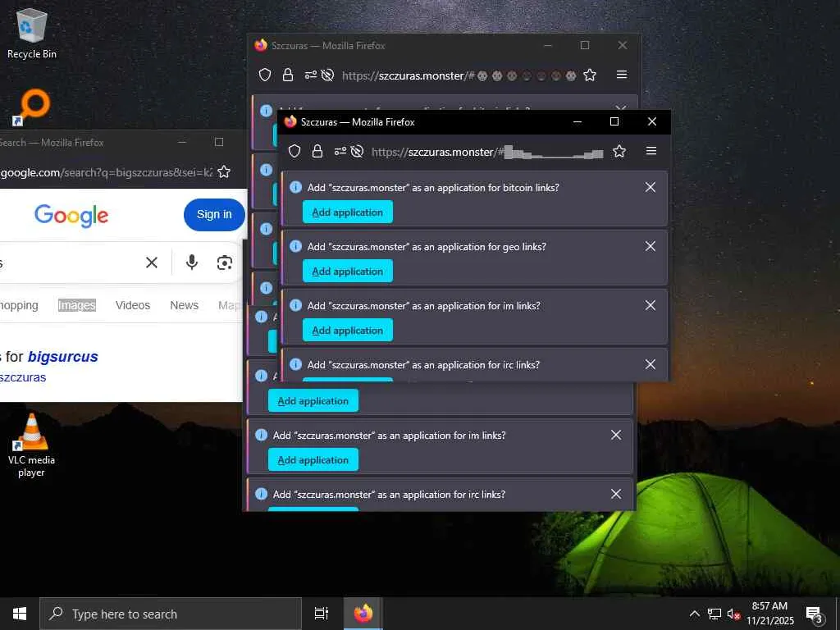Click info icon of back window's im notification
The width and height of the screenshot is (840, 630).
[261, 435]
